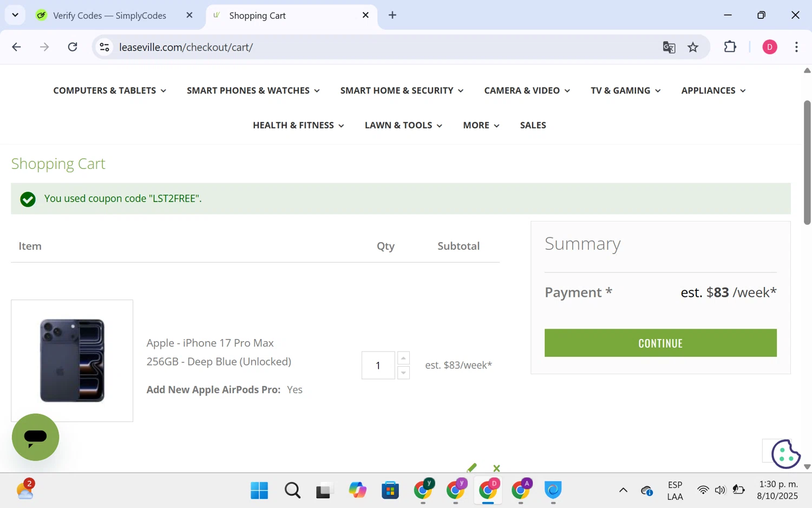812x508 pixels.
Task: Expand Camera & Video menu
Action: [527, 90]
